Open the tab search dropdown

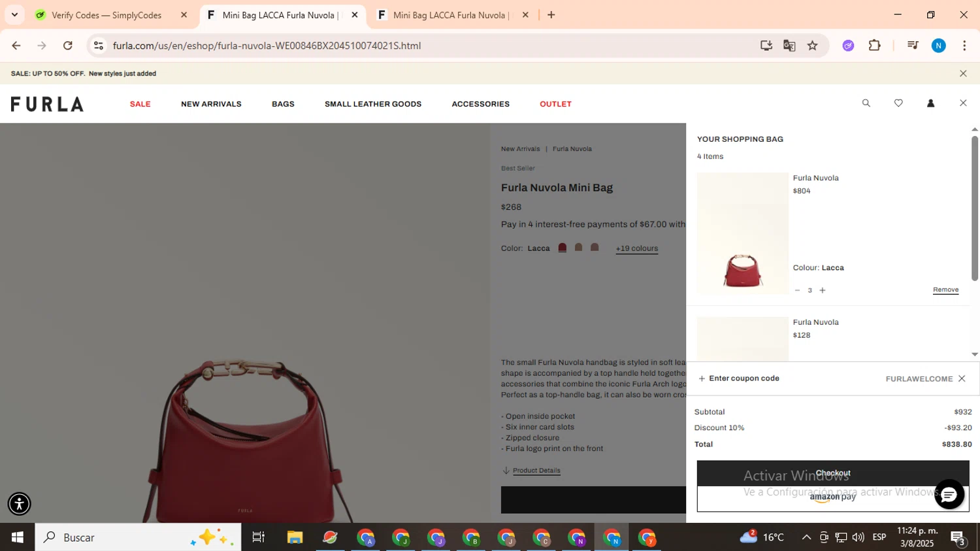click(x=14, y=15)
